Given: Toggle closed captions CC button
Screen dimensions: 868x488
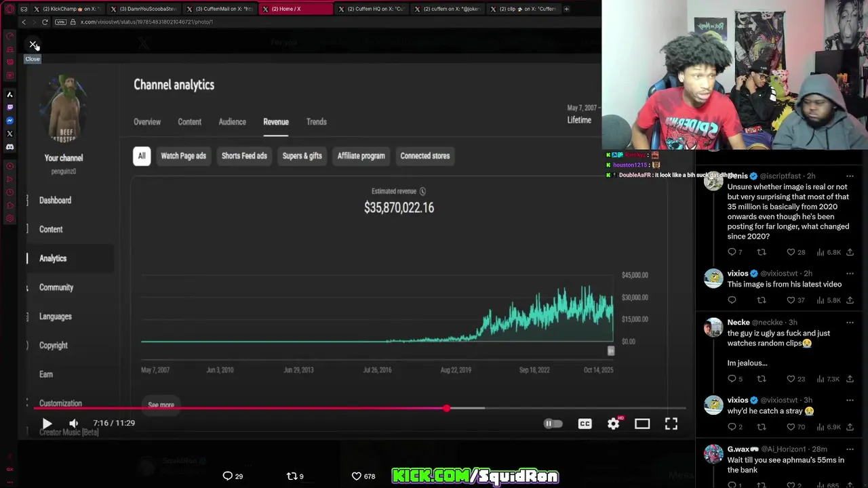Looking at the screenshot, I should pyautogui.click(x=585, y=424).
